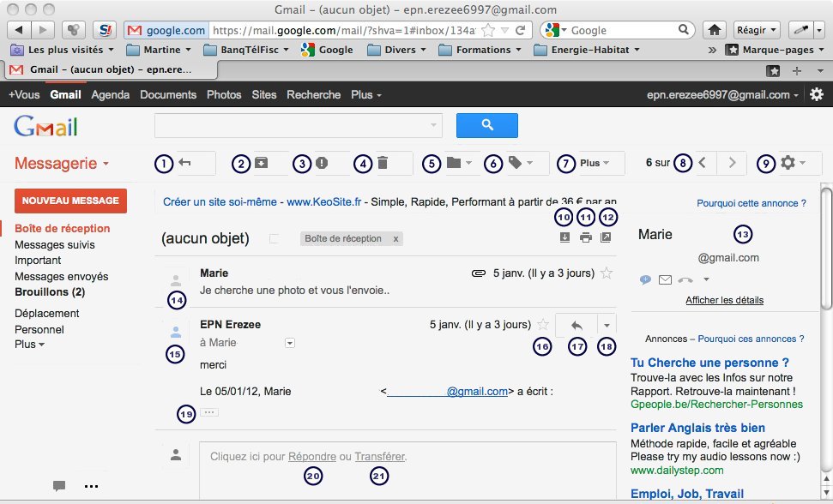Reply to the EPN Erezee message
833x504 pixels.
[576, 325]
